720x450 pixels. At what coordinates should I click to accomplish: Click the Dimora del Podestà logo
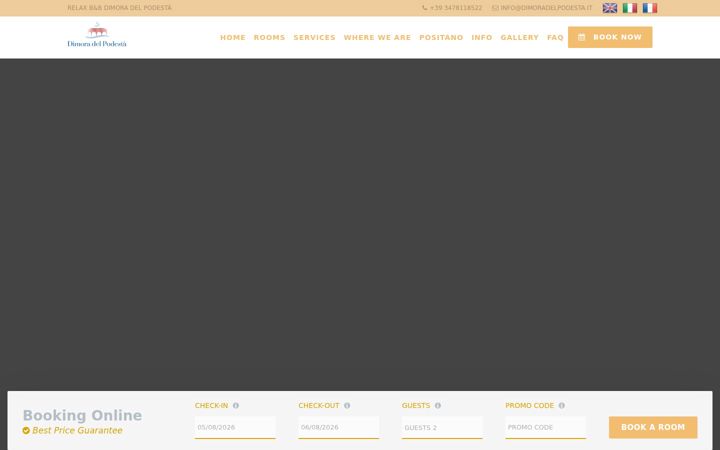coord(97,35)
